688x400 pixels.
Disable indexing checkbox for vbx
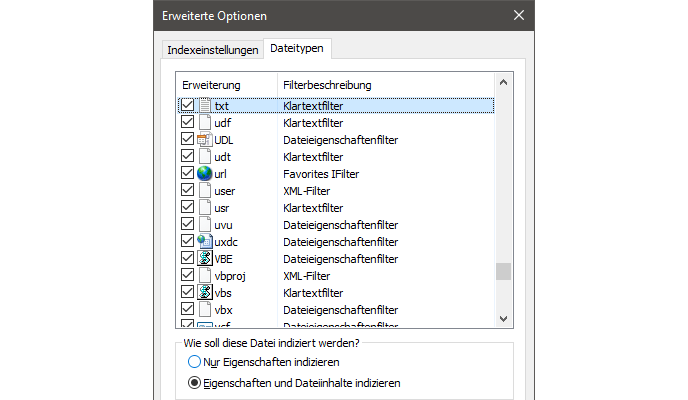pyautogui.click(x=187, y=310)
